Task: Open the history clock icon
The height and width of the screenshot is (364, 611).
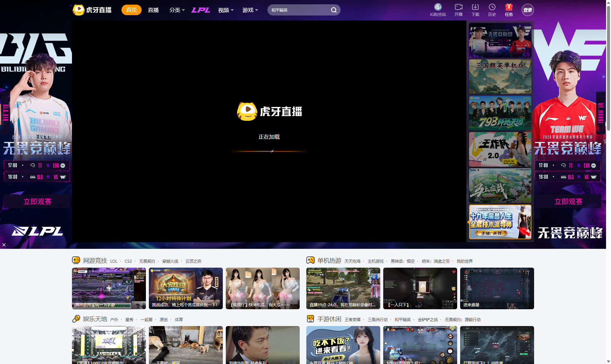Action: click(x=492, y=7)
